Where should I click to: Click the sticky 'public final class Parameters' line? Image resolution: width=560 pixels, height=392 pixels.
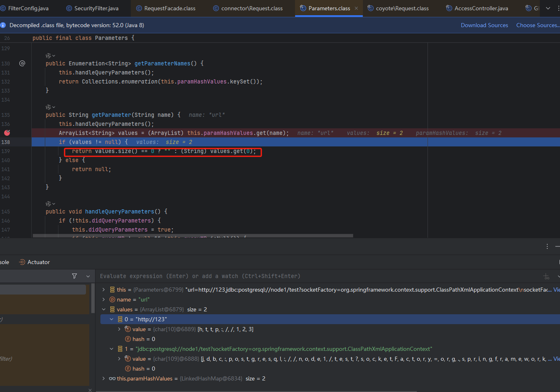pos(84,38)
